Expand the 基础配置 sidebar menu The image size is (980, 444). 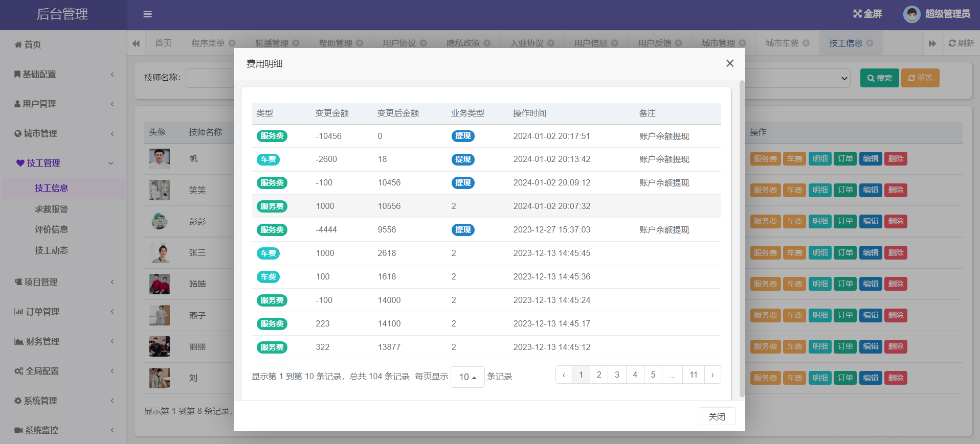[63, 74]
